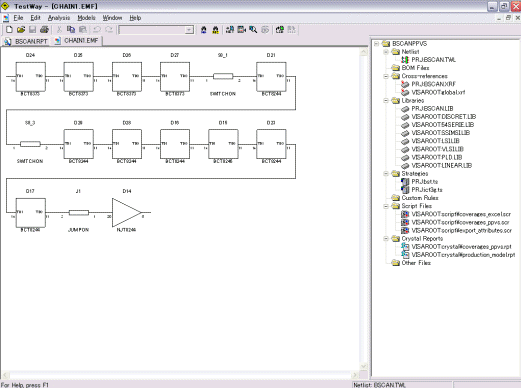Select production_model.rpt crystal report
The image size is (521, 388).
coord(463,255)
